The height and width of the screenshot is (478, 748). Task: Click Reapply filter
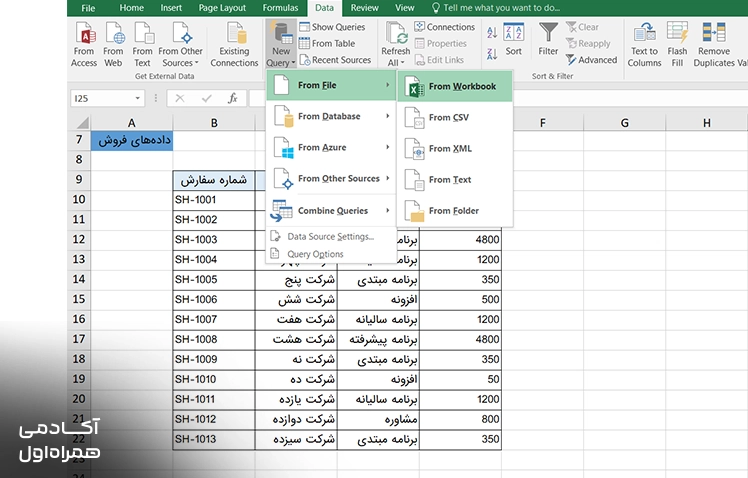[588, 43]
